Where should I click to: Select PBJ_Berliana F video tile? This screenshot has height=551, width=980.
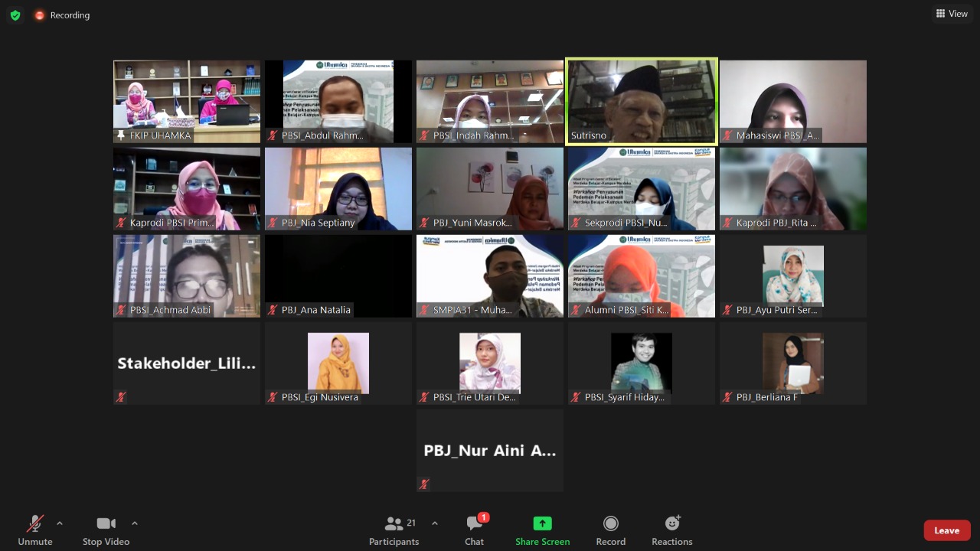(x=793, y=364)
